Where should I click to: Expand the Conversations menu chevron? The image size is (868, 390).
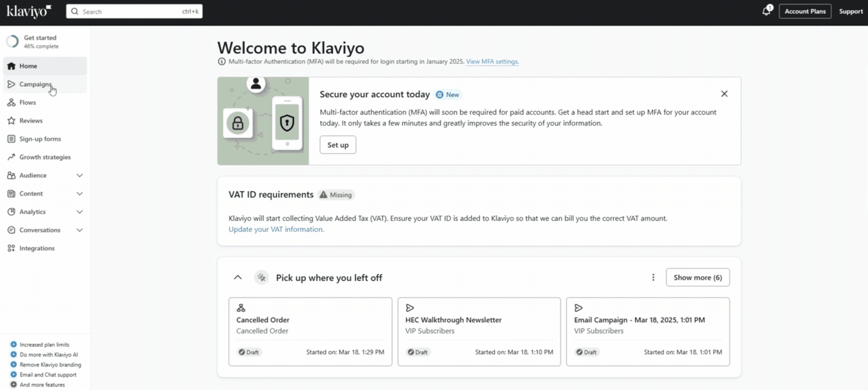(80, 230)
